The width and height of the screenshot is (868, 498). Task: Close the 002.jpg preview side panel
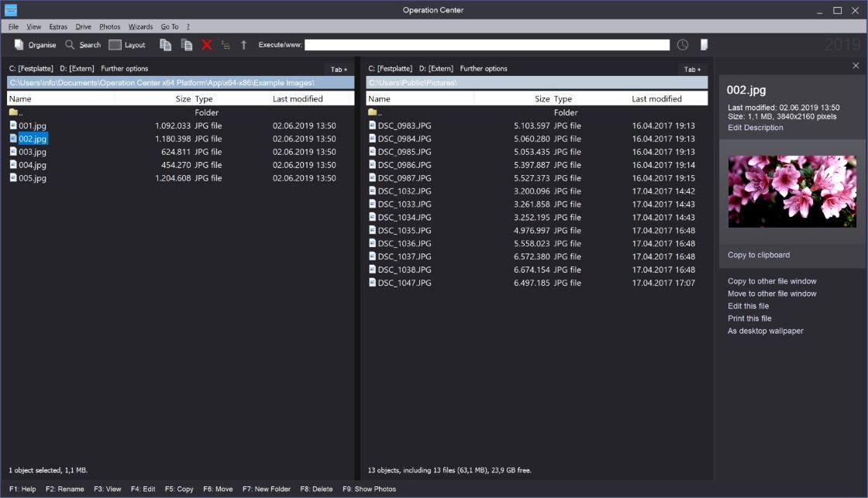[x=856, y=65]
